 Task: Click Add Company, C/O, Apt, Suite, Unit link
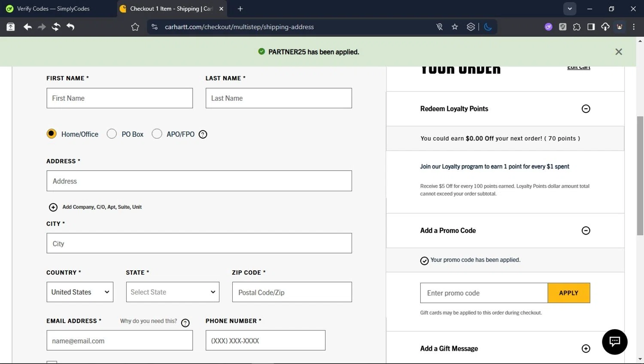102,207
